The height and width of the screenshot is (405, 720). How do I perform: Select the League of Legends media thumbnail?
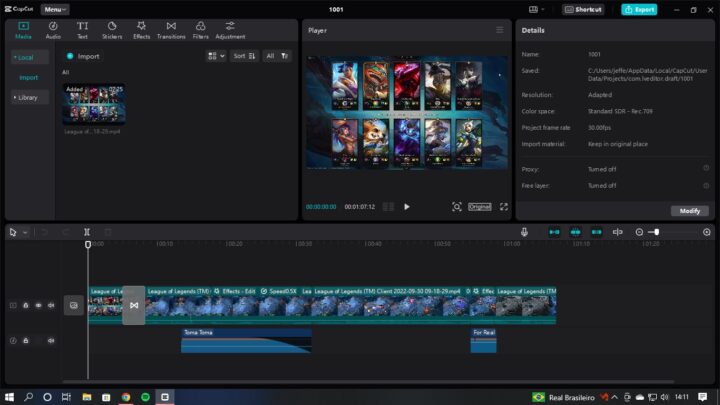[94, 104]
